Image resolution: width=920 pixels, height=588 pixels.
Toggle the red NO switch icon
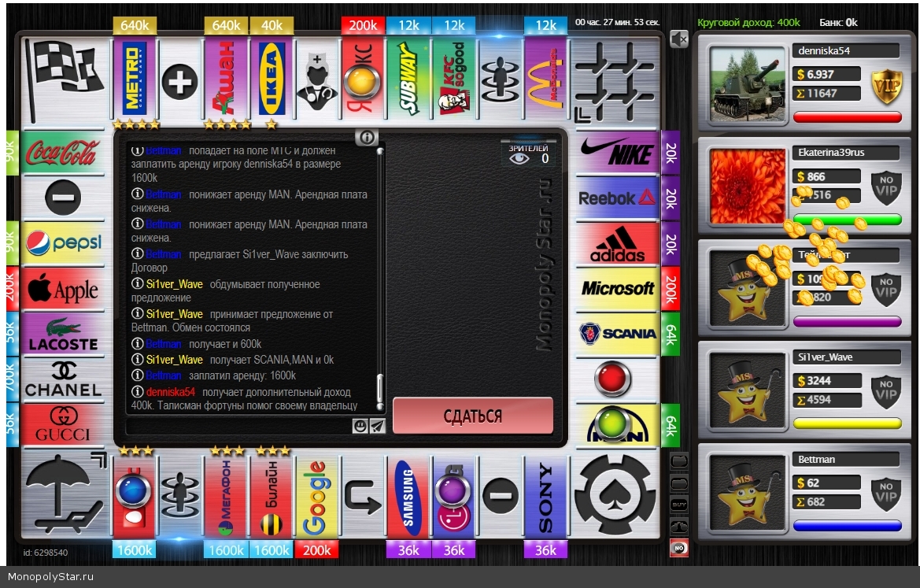(679, 548)
